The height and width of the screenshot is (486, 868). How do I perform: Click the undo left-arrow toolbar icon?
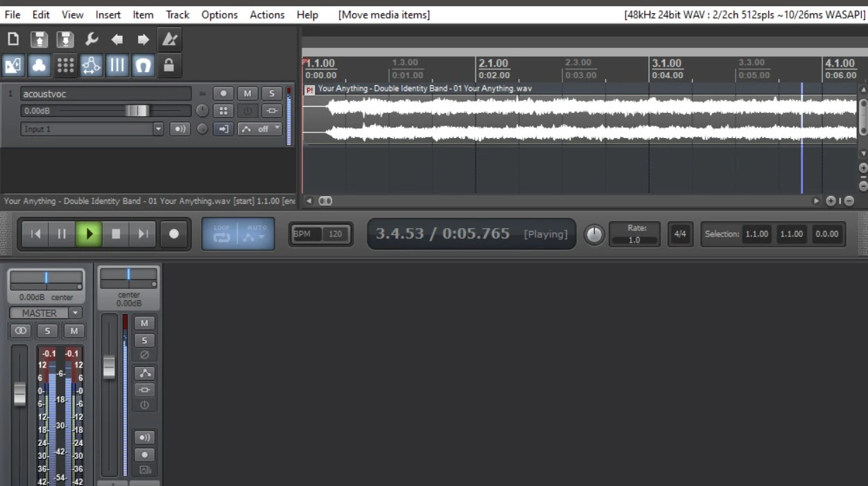[x=117, y=40]
